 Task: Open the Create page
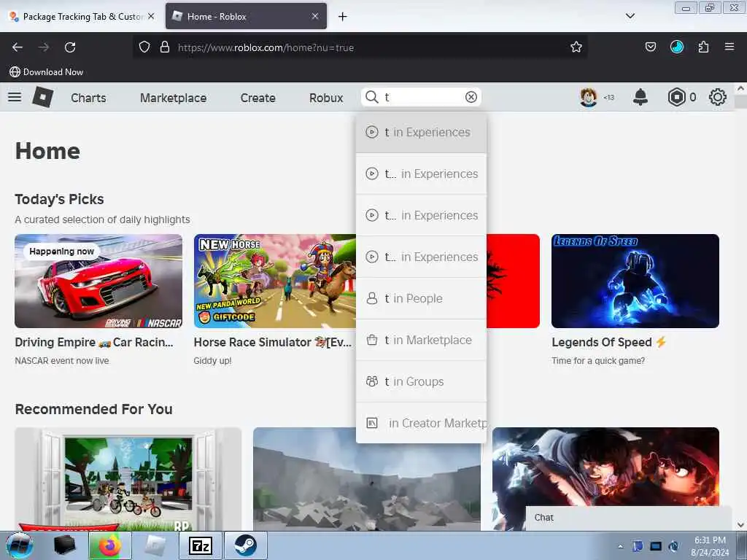tap(258, 98)
